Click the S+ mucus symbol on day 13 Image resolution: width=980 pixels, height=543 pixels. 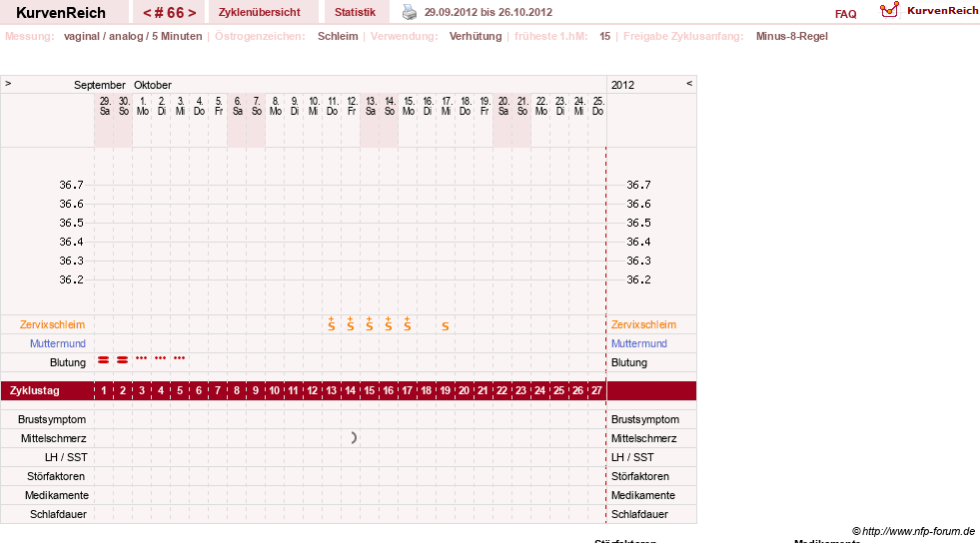[332, 324]
